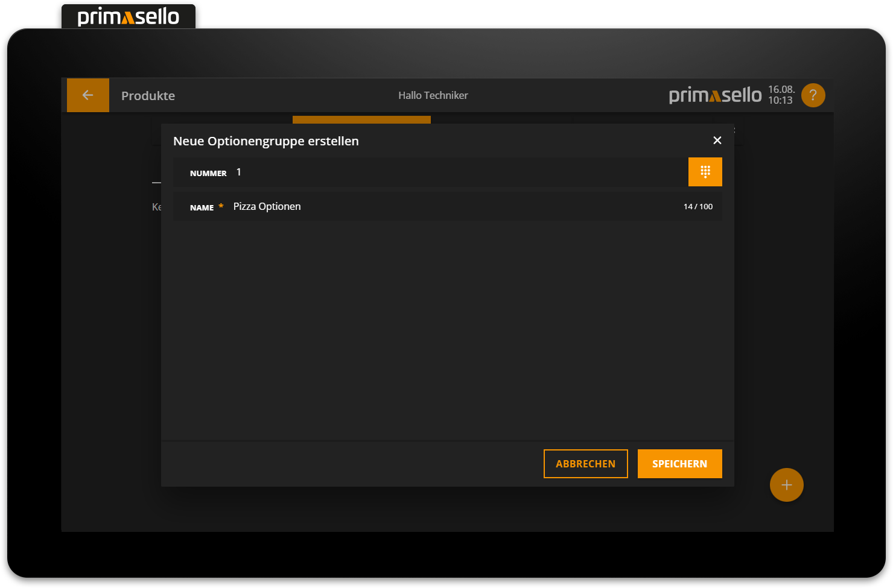Close the Neue Optionengruppe dialog with X
This screenshot has height=588, width=893.
pyautogui.click(x=717, y=141)
